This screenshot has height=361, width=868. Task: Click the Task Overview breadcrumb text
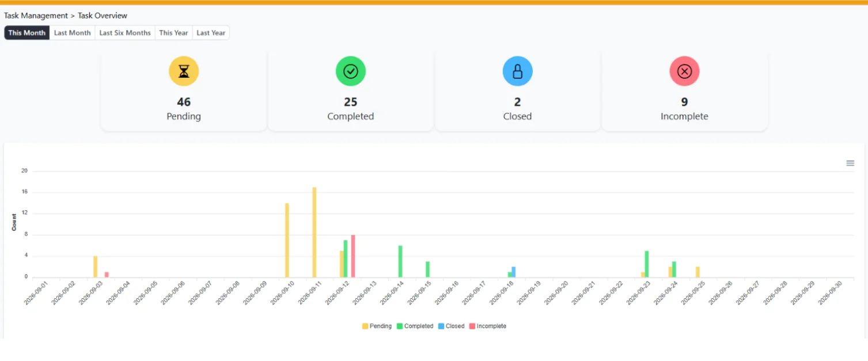click(x=103, y=16)
